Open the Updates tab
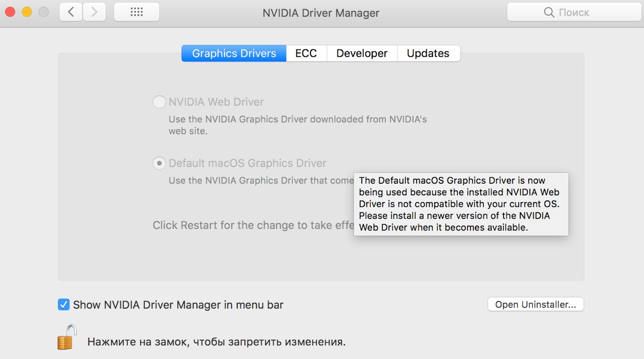 click(429, 53)
